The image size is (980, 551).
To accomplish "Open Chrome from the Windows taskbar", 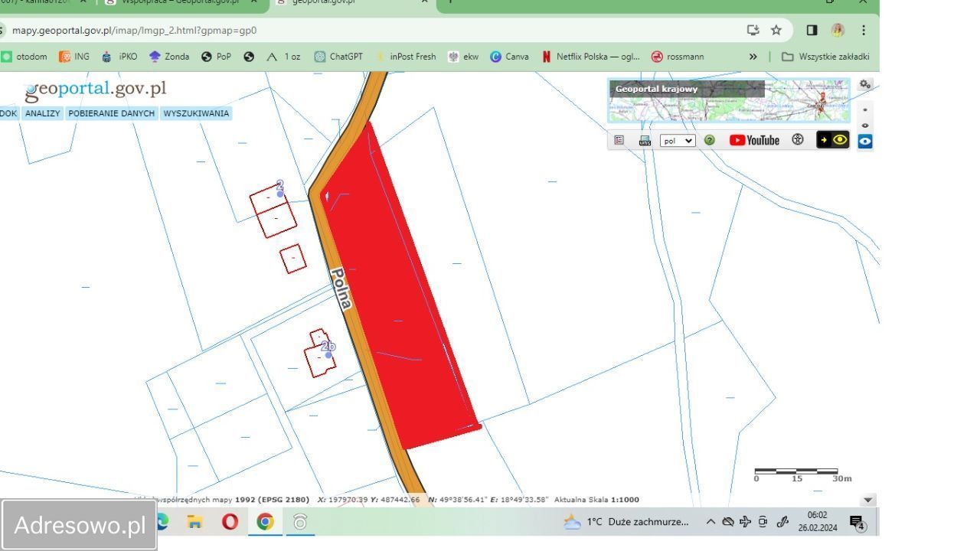I will (265, 522).
